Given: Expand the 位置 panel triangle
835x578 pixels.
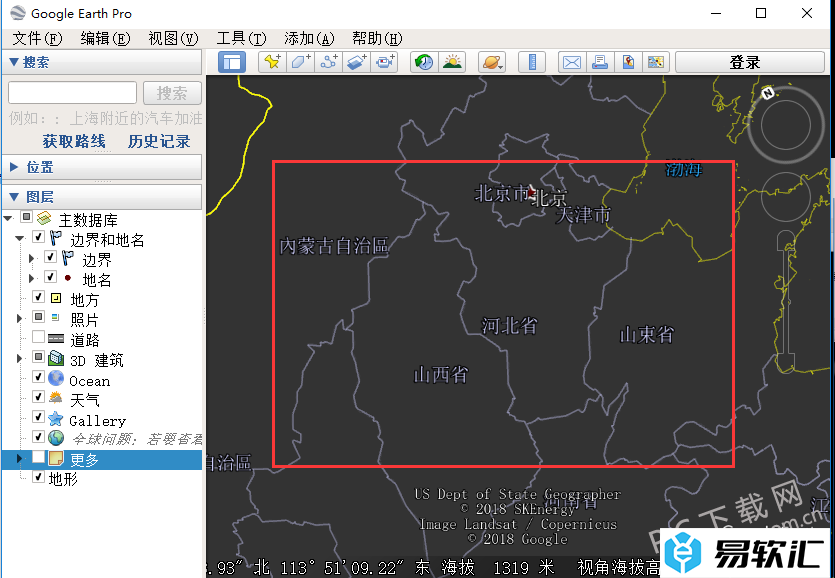Looking at the screenshot, I should click(x=14, y=167).
